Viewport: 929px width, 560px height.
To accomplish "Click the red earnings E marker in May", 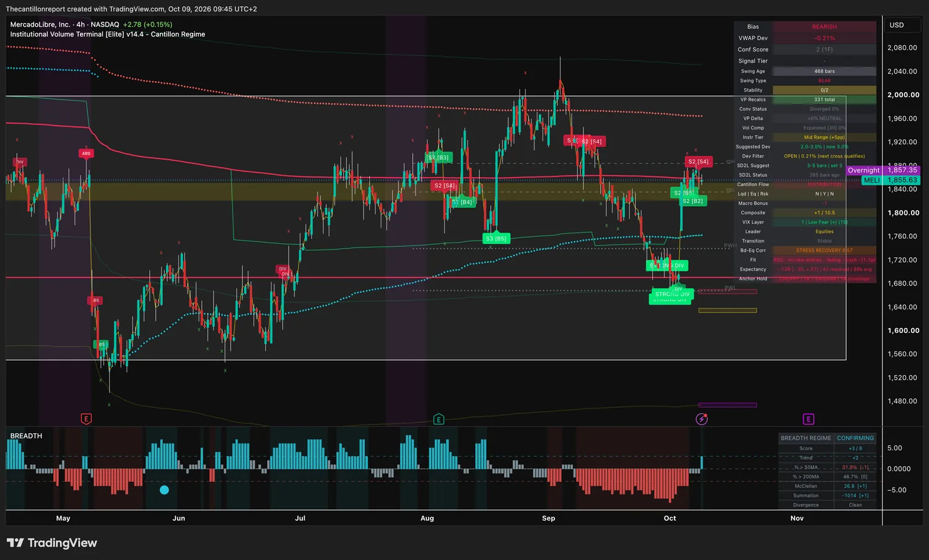I will tap(86, 419).
